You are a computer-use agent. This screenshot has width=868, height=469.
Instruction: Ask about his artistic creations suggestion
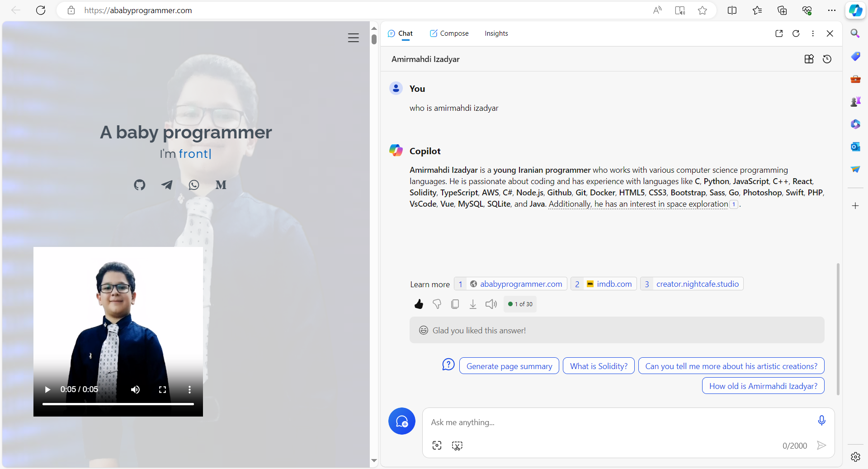click(x=731, y=366)
